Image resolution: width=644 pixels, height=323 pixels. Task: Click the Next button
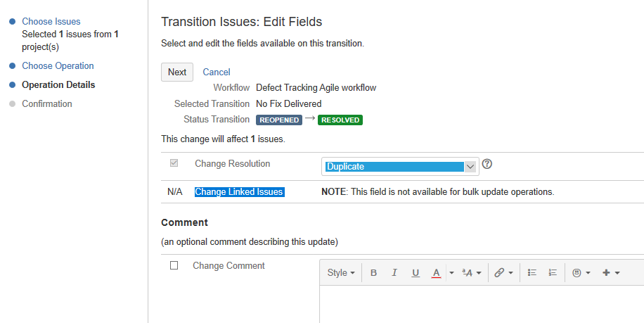(177, 72)
